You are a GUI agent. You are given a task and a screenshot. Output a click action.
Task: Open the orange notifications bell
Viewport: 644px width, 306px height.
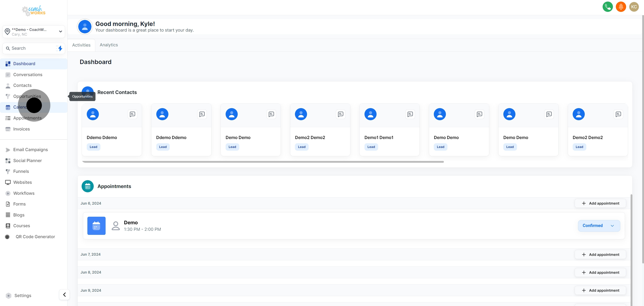[x=621, y=7]
